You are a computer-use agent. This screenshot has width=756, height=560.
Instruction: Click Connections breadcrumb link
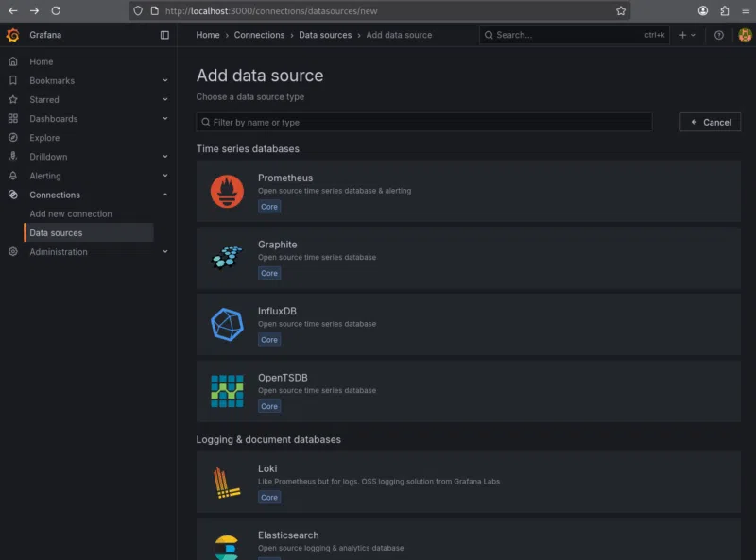(x=259, y=35)
